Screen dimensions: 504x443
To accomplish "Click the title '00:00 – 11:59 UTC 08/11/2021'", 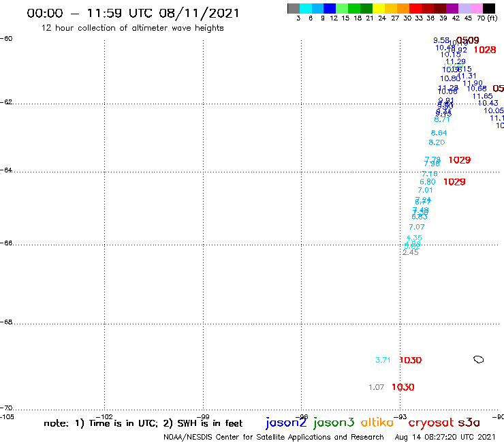I will coord(133,13).
